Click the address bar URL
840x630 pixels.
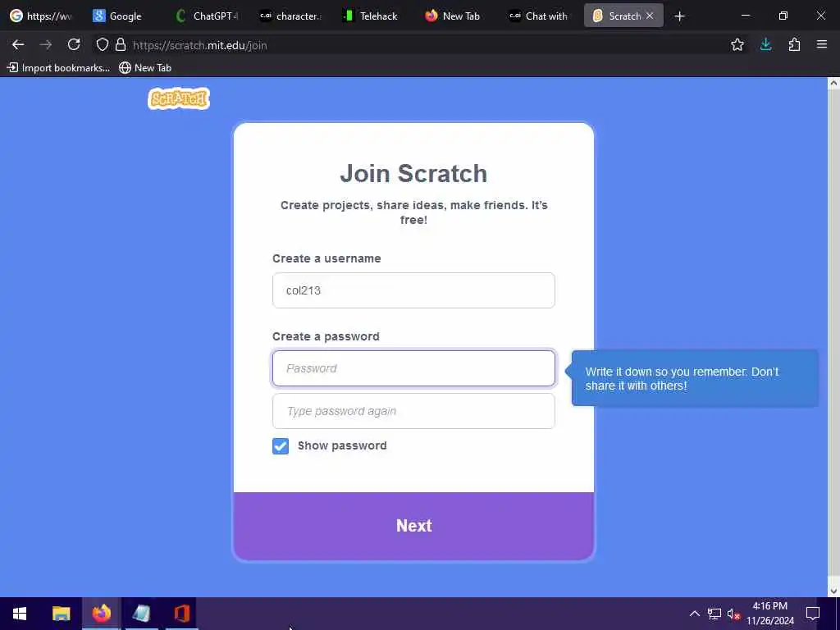tap(200, 46)
